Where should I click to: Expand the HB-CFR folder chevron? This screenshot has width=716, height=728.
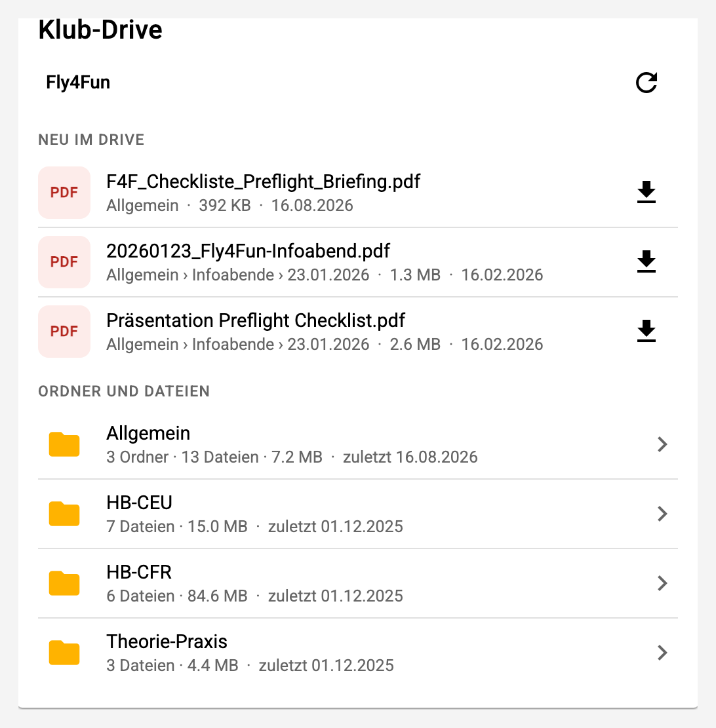click(x=663, y=583)
